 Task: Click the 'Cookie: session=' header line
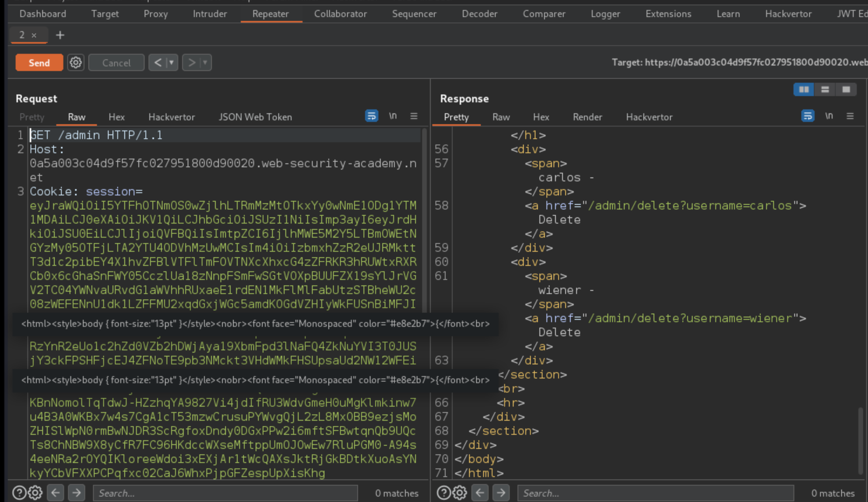pos(86,191)
